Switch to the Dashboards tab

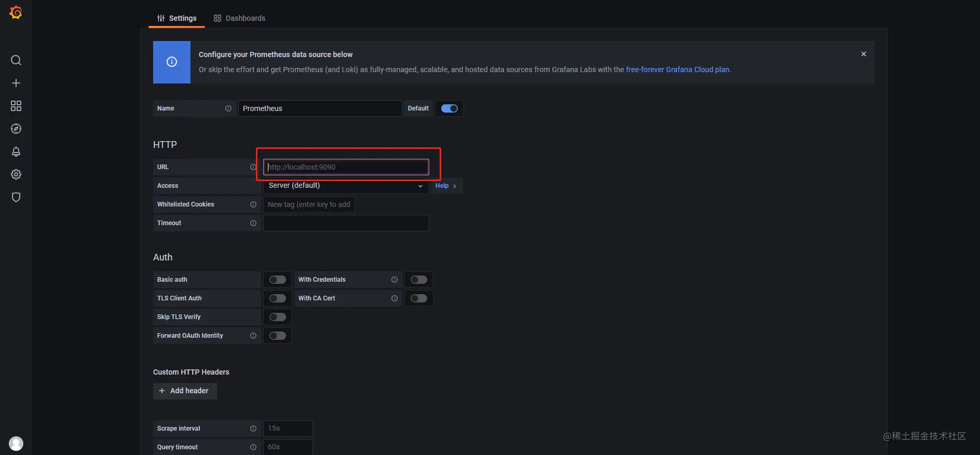click(239, 18)
